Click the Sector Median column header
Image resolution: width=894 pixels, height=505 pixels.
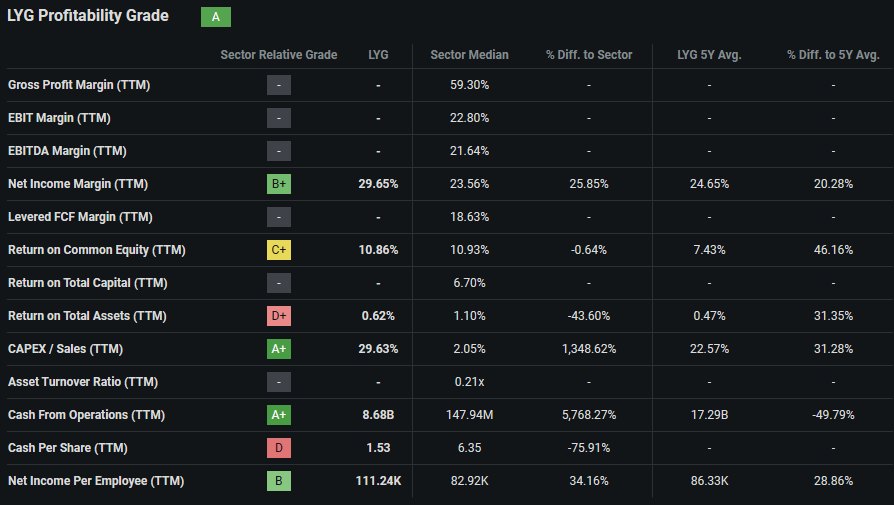coord(469,55)
